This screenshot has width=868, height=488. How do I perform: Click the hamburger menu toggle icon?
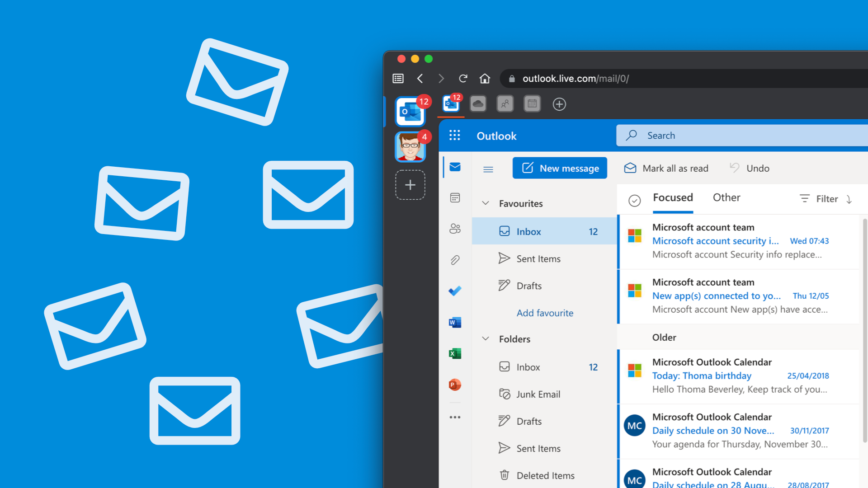[488, 169]
